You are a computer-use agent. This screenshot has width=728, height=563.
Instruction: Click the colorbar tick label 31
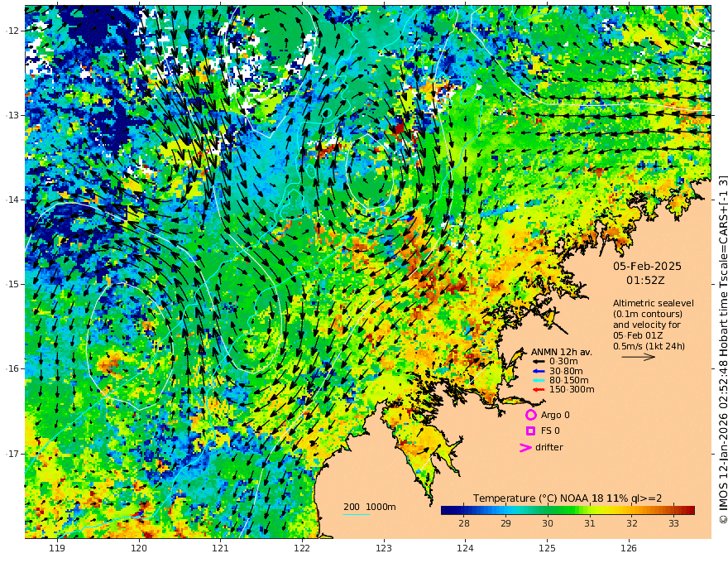(x=590, y=523)
